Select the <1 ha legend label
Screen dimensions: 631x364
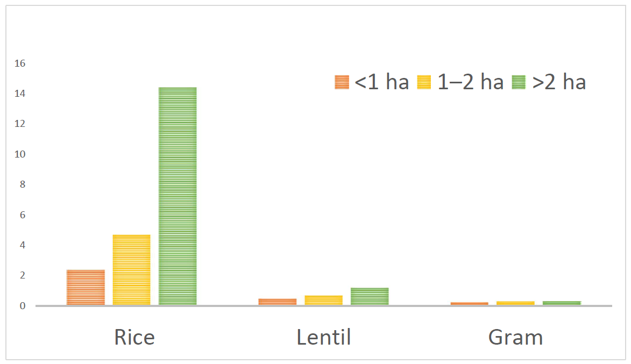click(381, 82)
